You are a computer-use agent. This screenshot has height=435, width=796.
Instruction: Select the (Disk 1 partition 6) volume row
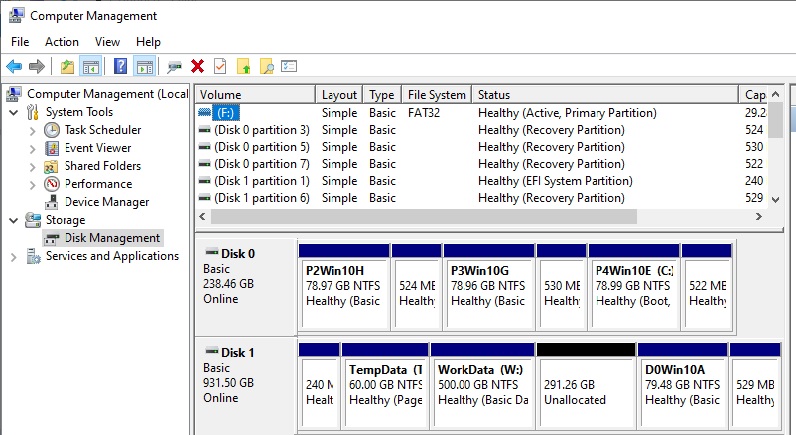(x=481, y=198)
